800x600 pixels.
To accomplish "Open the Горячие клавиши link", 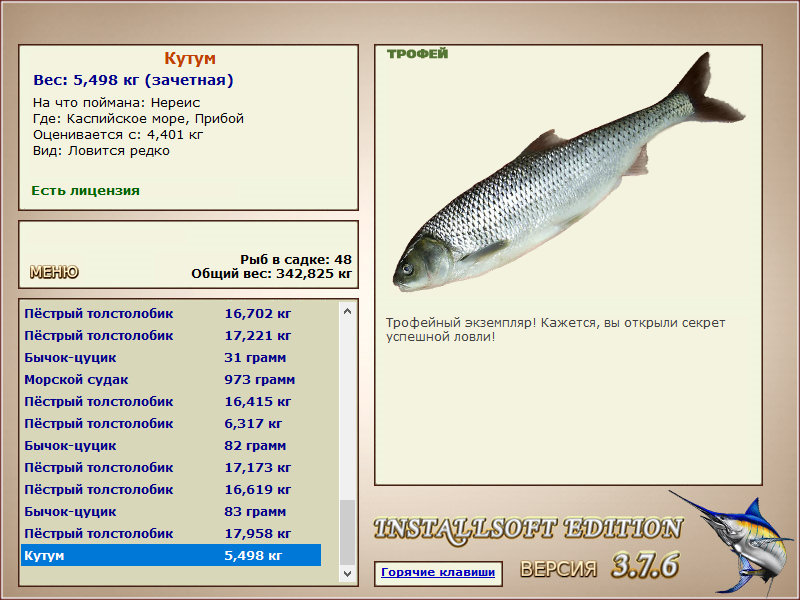I will [x=438, y=572].
